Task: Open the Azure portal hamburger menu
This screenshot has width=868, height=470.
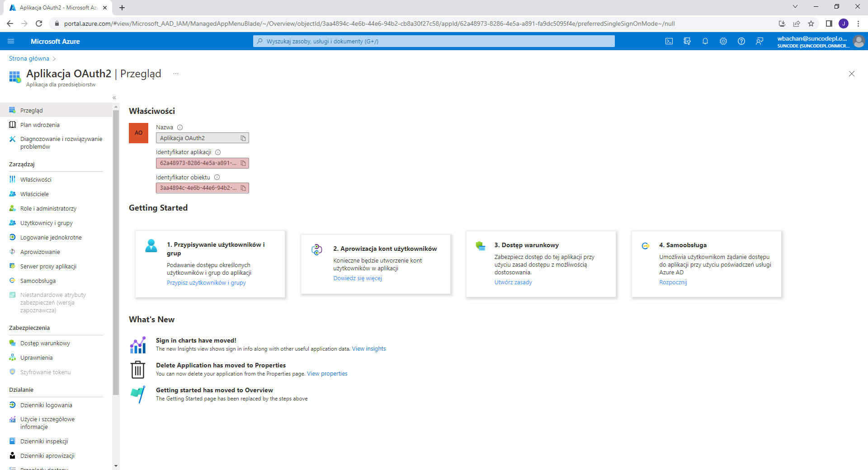Action: (x=11, y=41)
